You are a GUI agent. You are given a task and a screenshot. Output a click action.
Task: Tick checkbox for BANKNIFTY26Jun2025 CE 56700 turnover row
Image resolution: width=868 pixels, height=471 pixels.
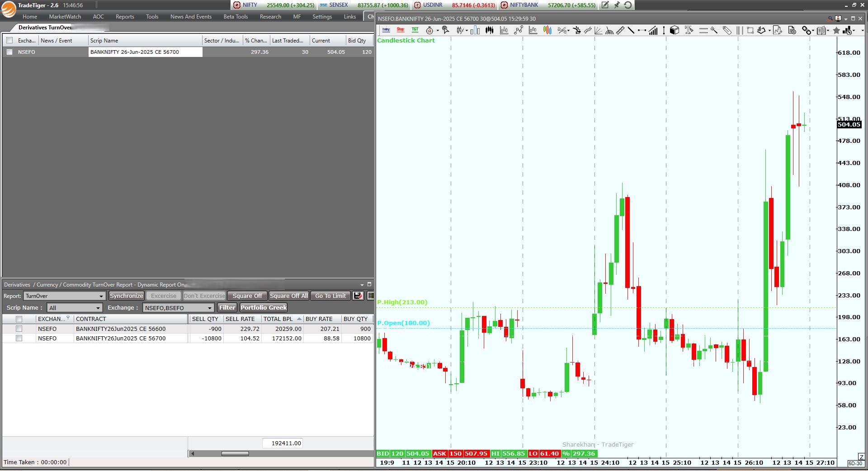click(x=19, y=338)
